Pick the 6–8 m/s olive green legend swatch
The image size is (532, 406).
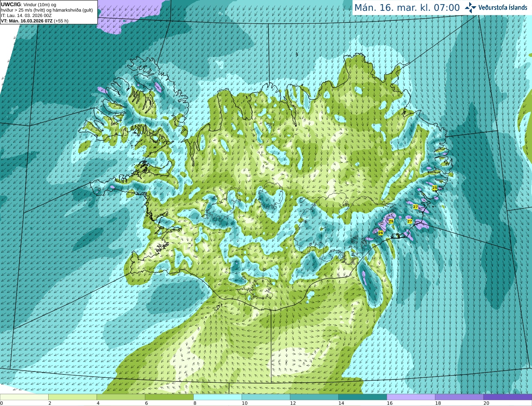pos(169,397)
